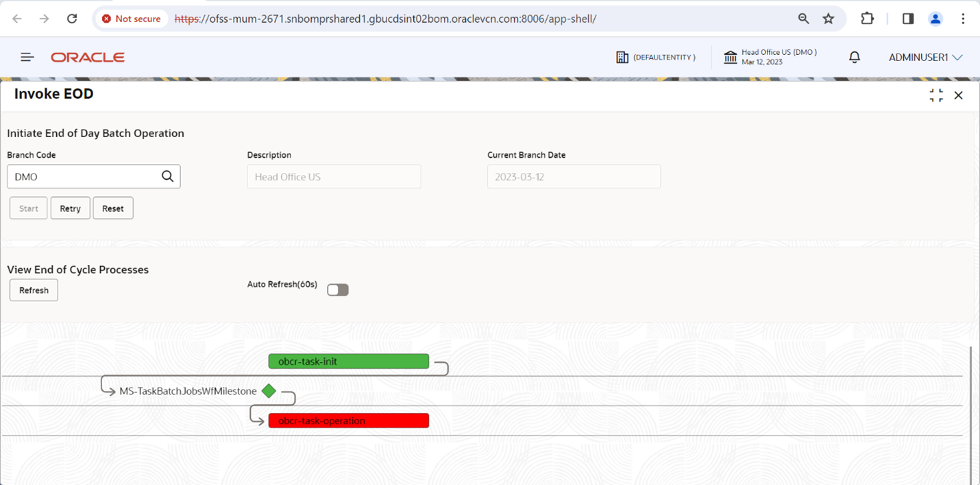This screenshot has width=980, height=485.
Task: Close the Invoke EOD screen
Action: [959, 95]
